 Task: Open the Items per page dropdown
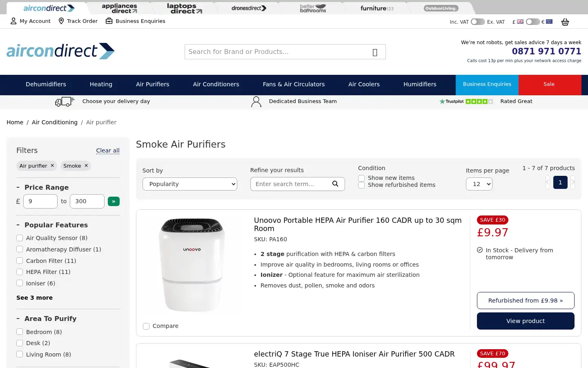tap(479, 184)
